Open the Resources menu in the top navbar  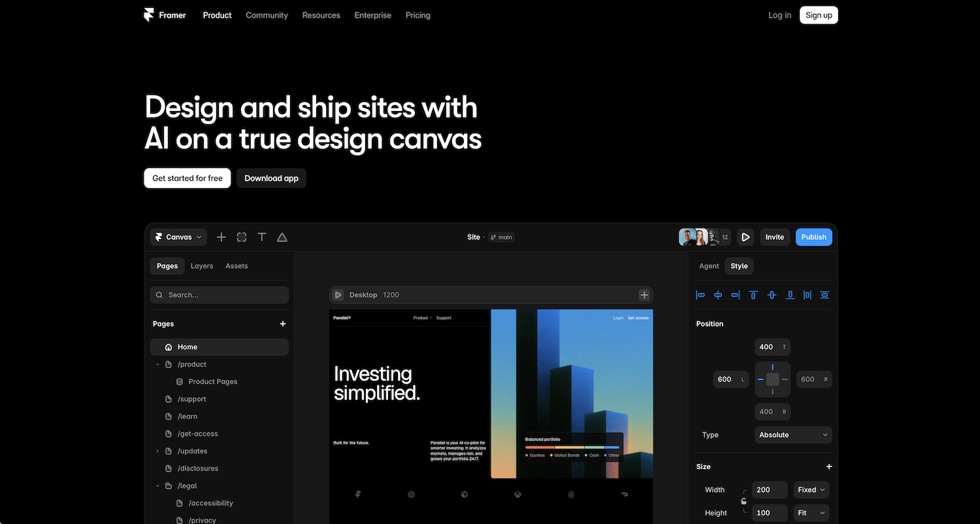point(321,15)
